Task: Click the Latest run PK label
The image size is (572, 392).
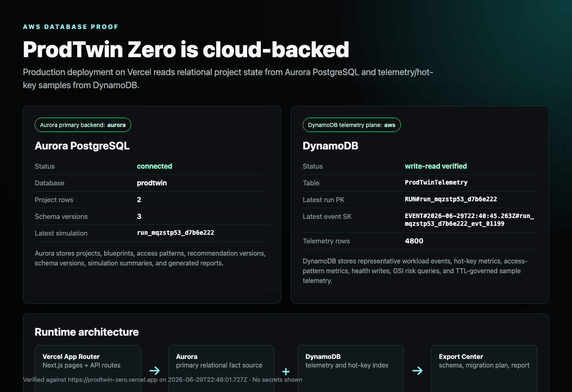Action: [x=324, y=200]
